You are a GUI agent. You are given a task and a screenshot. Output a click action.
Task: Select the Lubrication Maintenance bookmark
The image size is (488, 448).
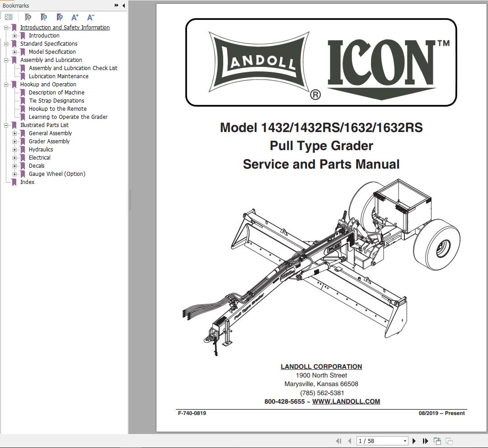(x=59, y=76)
